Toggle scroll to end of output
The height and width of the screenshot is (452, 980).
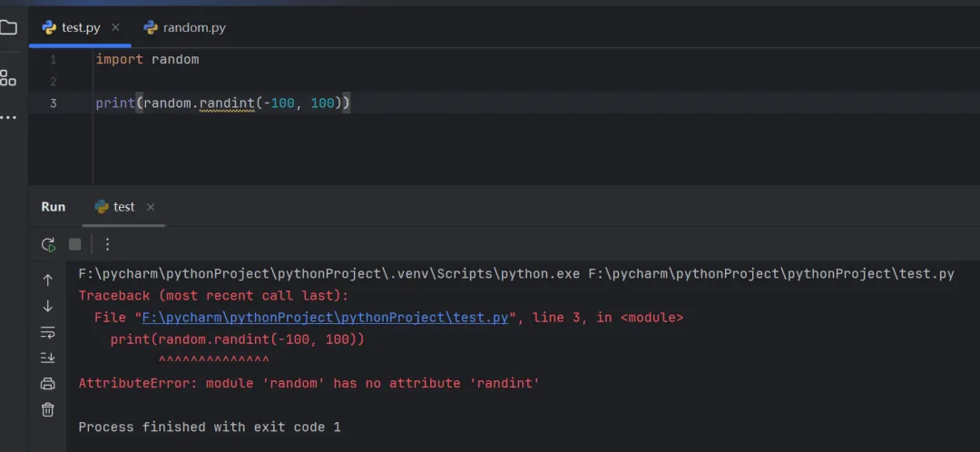pos(48,358)
